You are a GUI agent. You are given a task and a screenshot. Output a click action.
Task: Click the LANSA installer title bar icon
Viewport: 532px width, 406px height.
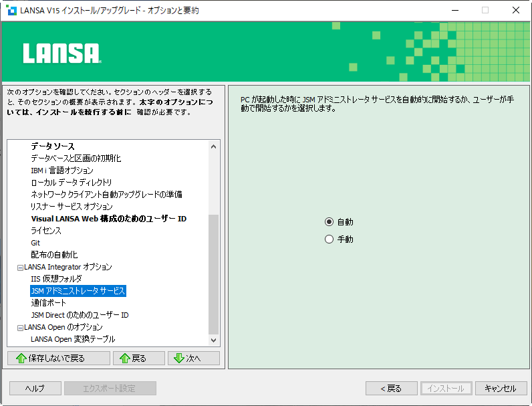11,10
